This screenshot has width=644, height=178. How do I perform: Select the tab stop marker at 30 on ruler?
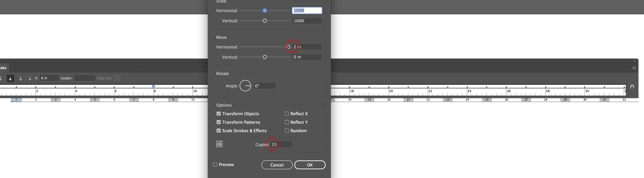585,87
